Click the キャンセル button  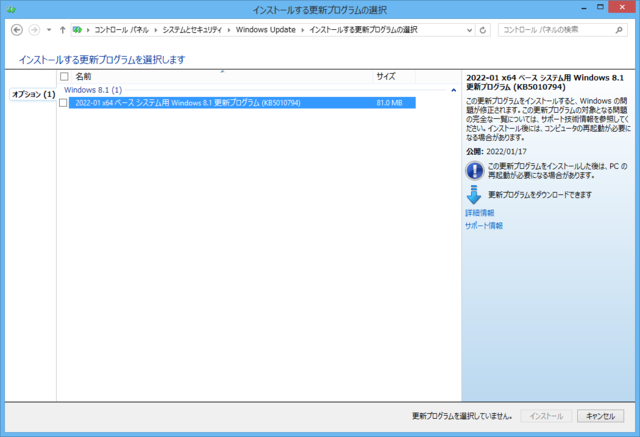(x=600, y=416)
